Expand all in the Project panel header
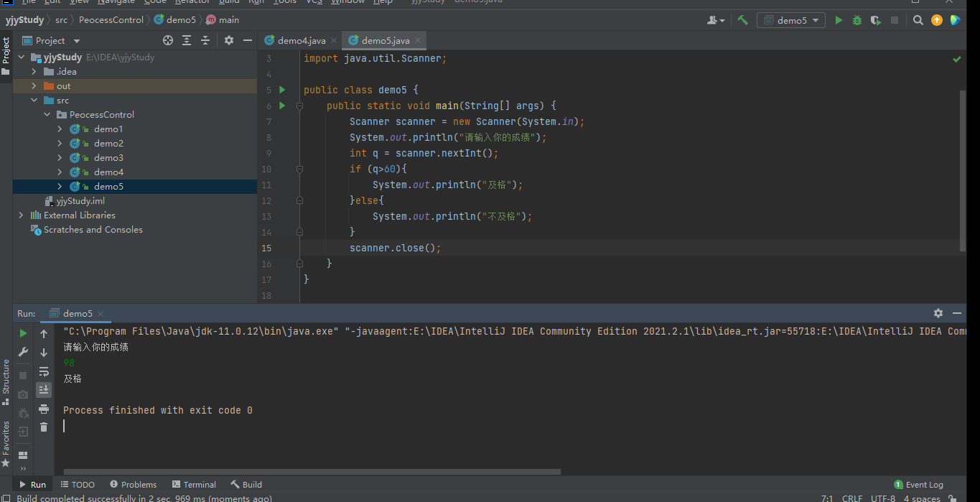 click(187, 40)
